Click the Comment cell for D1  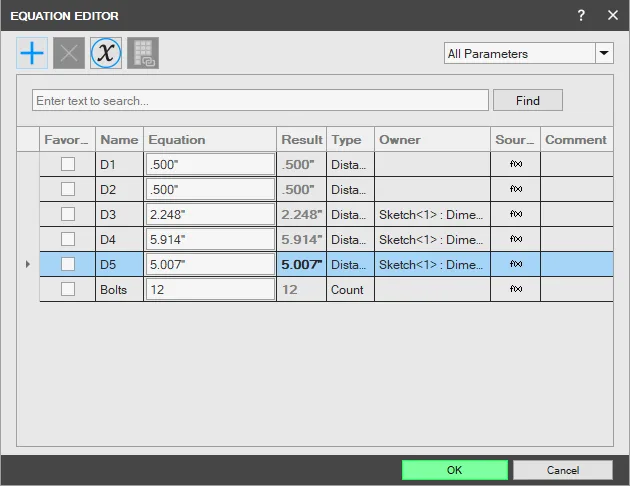(x=577, y=164)
